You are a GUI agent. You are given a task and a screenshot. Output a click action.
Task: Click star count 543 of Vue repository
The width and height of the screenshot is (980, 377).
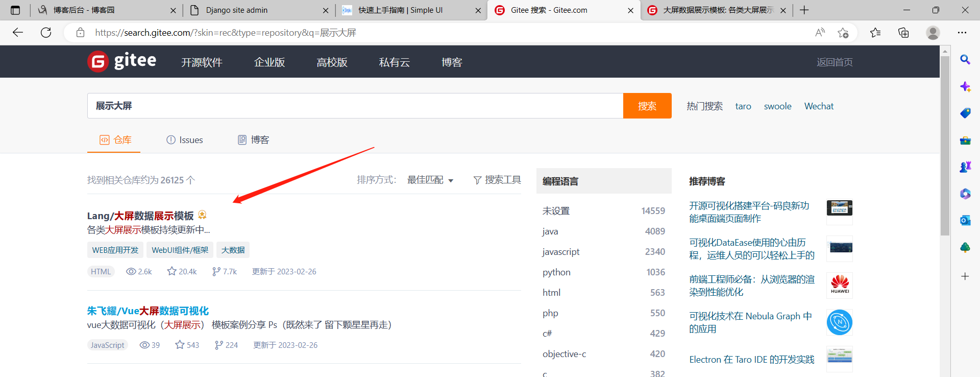tap(187, 345)
